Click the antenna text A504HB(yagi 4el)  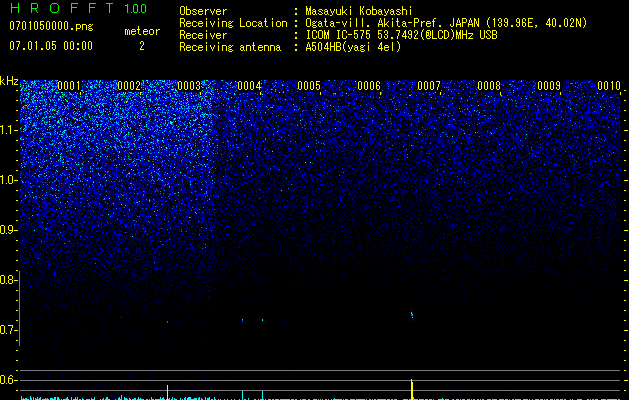pyautogui.click(x=353, y=47)
